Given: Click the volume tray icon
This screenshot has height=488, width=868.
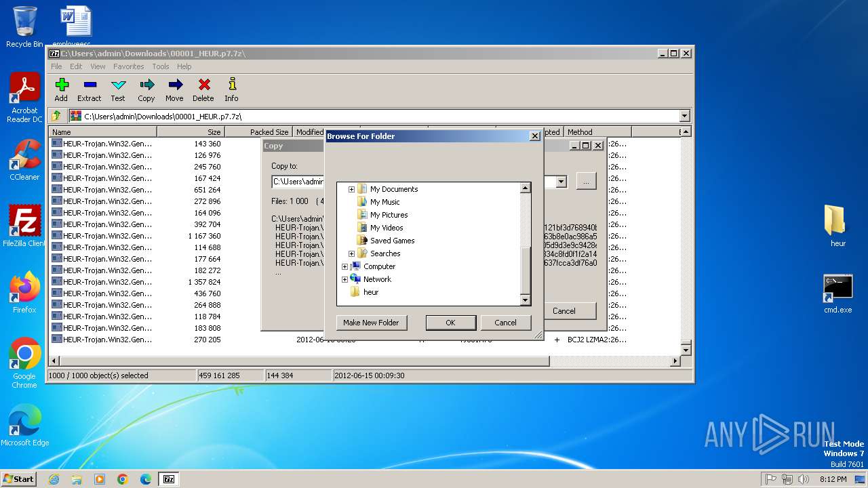Looking at the screenshot, I should point(804,479).
